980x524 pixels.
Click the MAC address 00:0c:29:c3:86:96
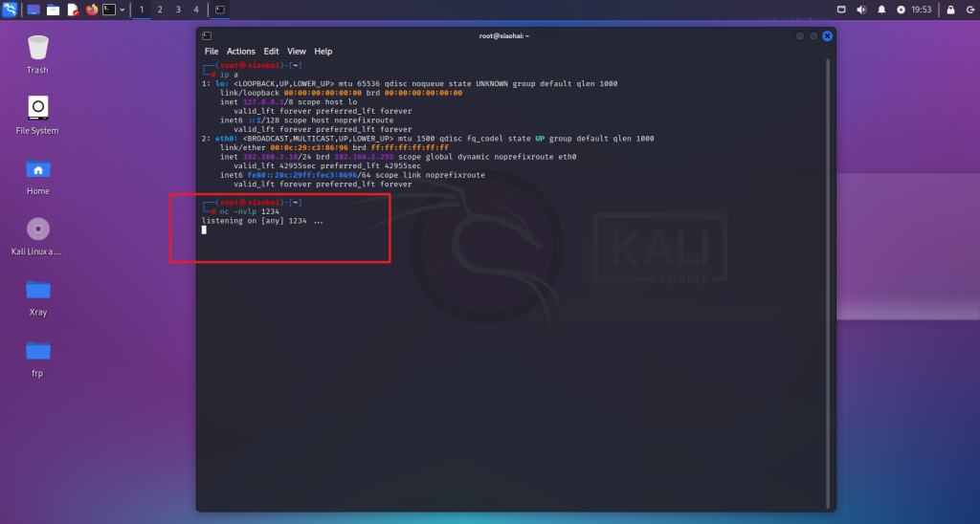(x=309, y=147)
